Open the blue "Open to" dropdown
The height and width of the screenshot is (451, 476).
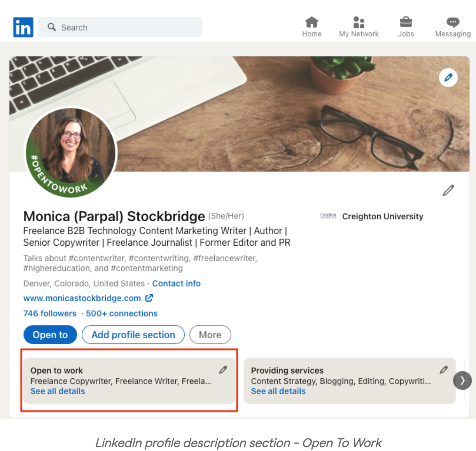pos(50,334)
